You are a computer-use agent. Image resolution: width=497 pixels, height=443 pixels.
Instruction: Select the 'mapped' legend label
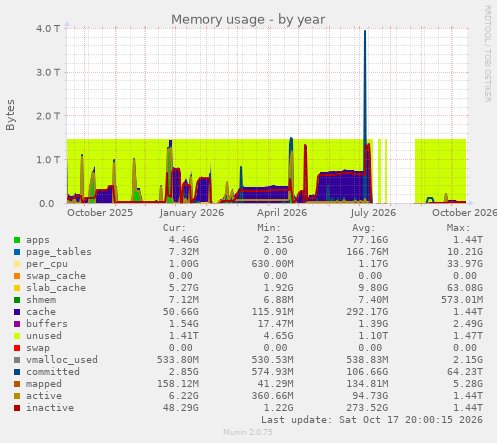pos(44,384)
